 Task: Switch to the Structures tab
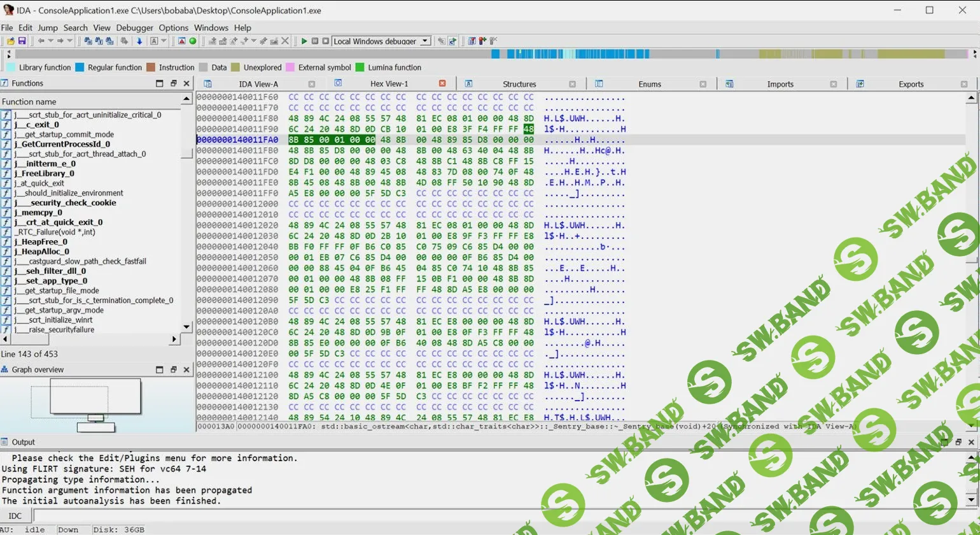(x=519, y=84)
